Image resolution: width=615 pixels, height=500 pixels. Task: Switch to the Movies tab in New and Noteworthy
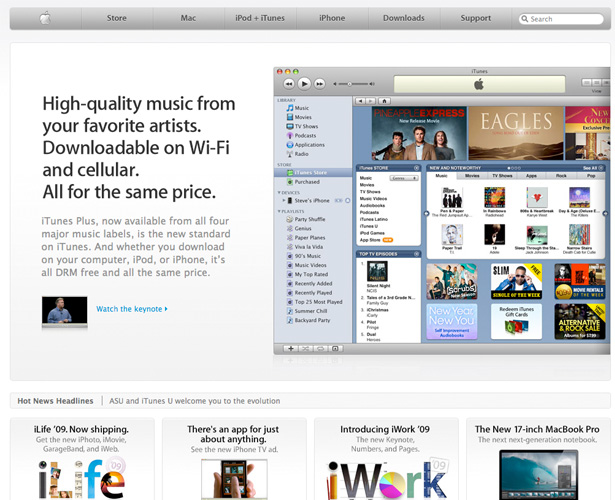472,176
